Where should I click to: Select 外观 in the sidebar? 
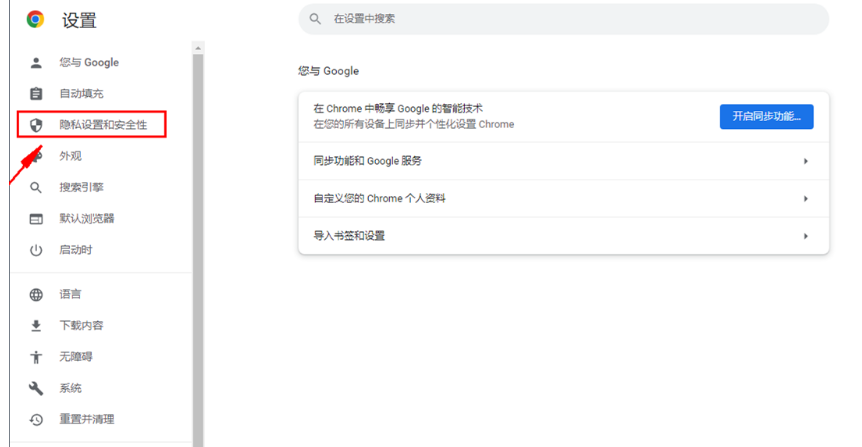[x=70, y=156]
